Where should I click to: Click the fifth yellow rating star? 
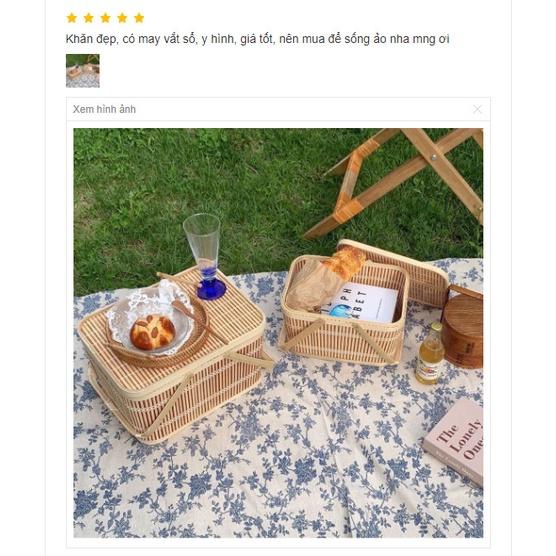[139, 18]
